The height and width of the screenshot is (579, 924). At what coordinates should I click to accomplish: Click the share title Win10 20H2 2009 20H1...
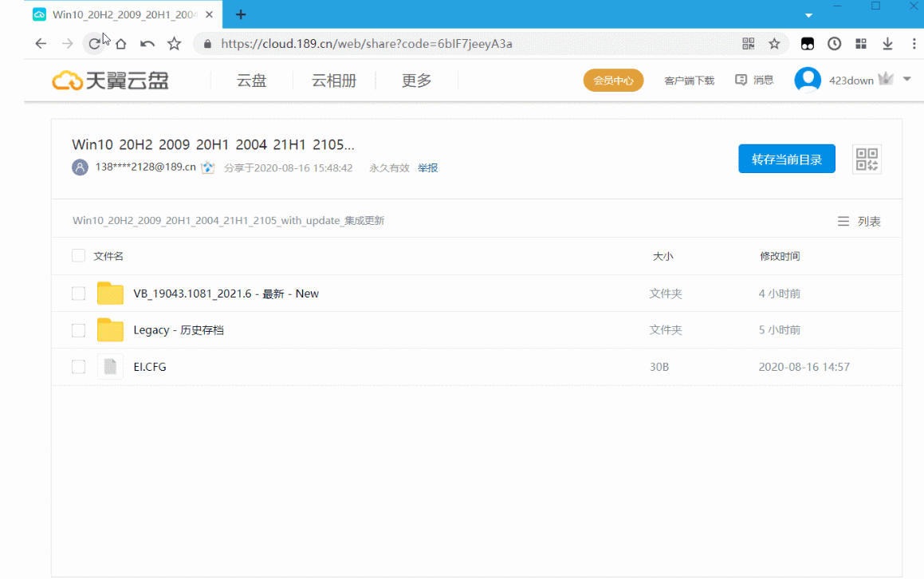[213, 144]
